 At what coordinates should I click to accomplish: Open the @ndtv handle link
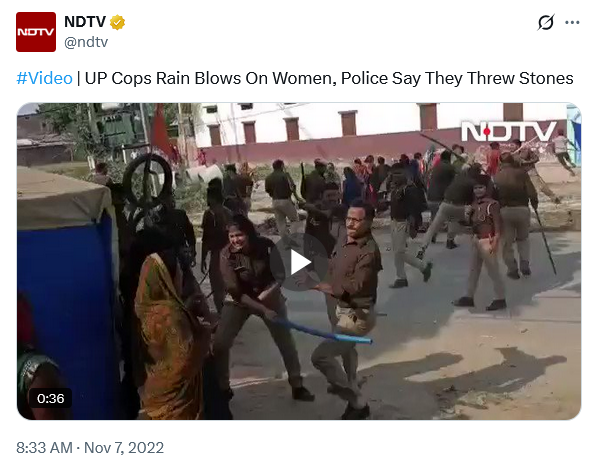point(86,42)
